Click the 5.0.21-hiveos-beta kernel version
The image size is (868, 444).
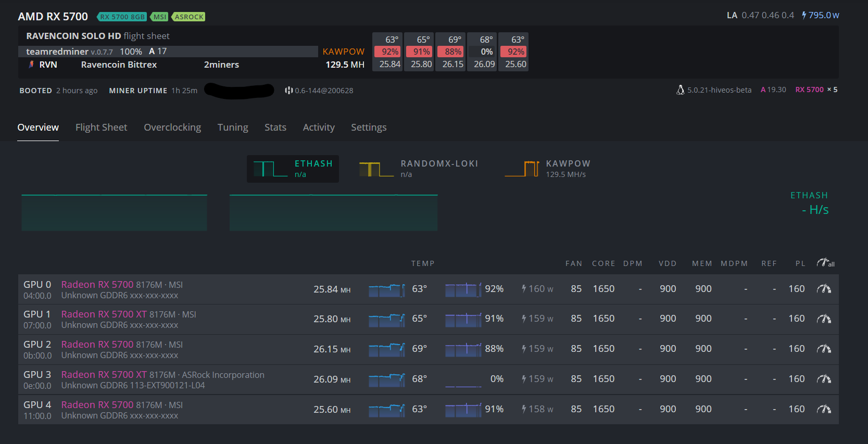[x=719, y=90]
